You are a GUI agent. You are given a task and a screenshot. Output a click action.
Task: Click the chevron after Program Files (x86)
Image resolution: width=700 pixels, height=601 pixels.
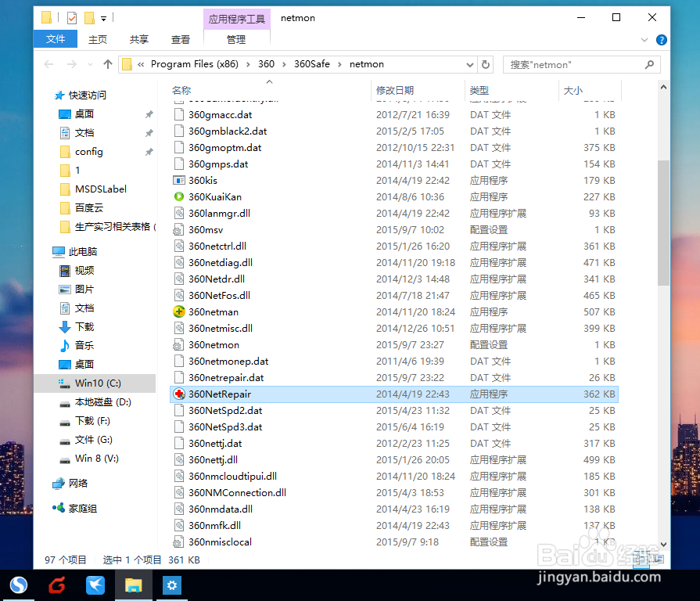click(248, 65)
